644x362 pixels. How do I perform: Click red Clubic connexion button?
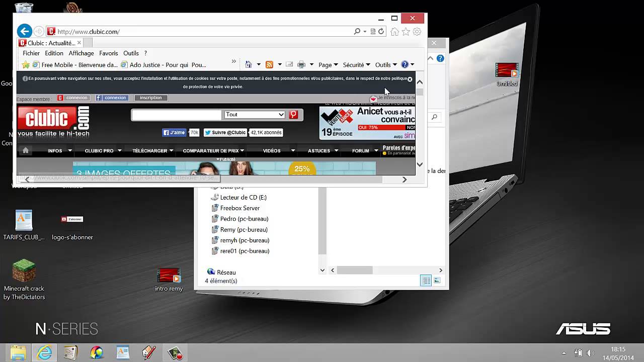pyautogui.click(x=73, y=98)
